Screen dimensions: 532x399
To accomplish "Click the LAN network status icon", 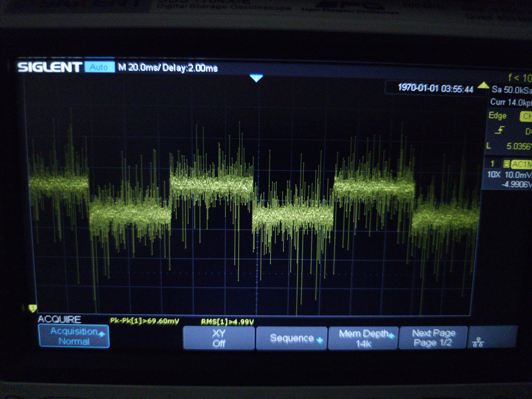I will 478,342.
